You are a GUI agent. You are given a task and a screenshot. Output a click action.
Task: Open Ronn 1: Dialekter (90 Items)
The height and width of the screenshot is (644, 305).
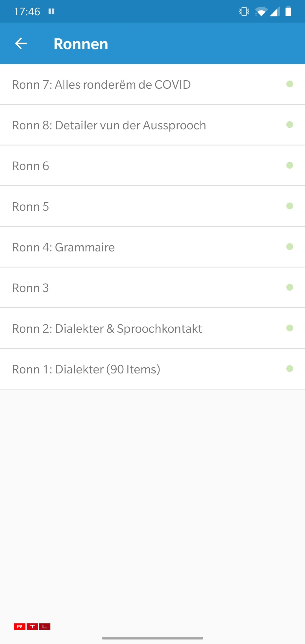point(86,369)
